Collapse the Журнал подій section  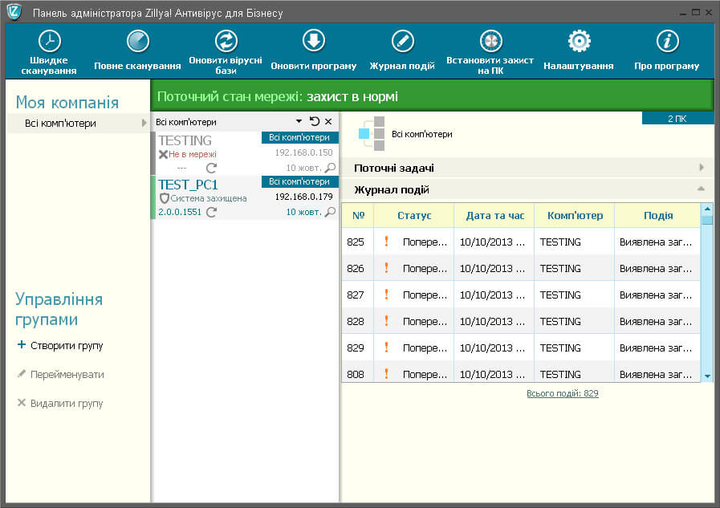(701, 189)
